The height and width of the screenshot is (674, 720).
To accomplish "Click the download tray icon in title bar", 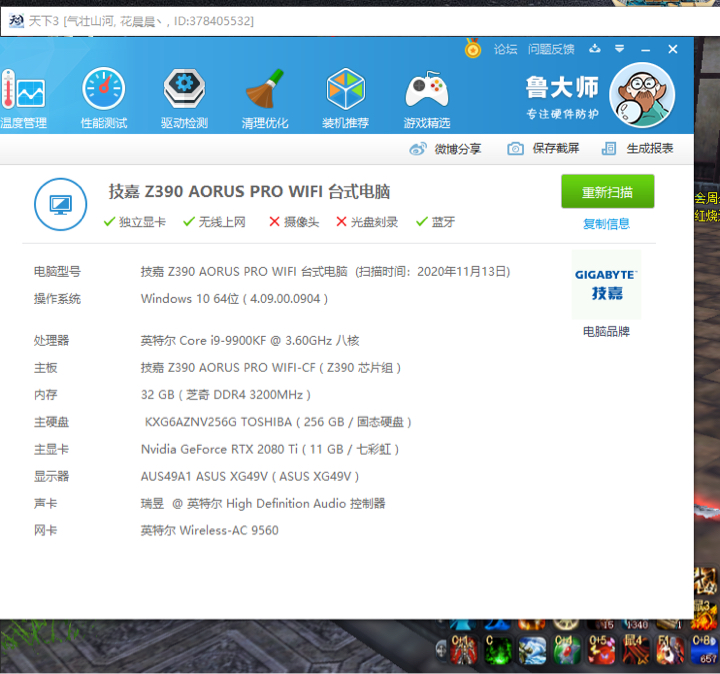I will coord(595,48).
